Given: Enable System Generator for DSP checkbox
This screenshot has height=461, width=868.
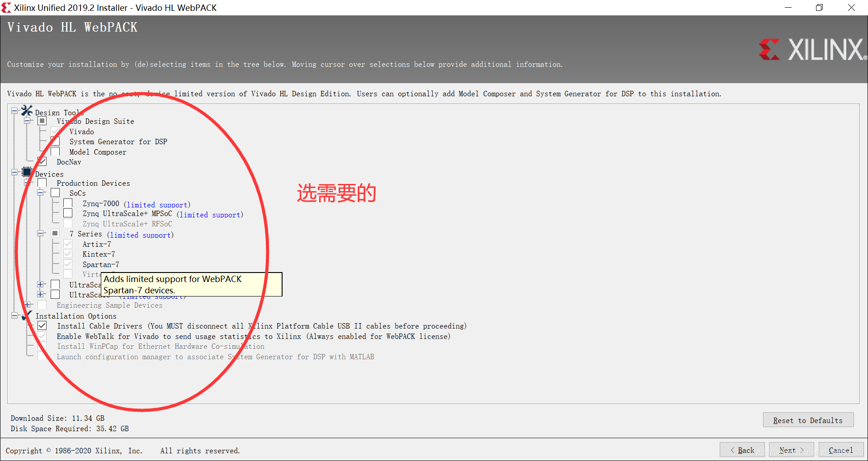Looking at the screenshot, I should click(x=55, y=141).
